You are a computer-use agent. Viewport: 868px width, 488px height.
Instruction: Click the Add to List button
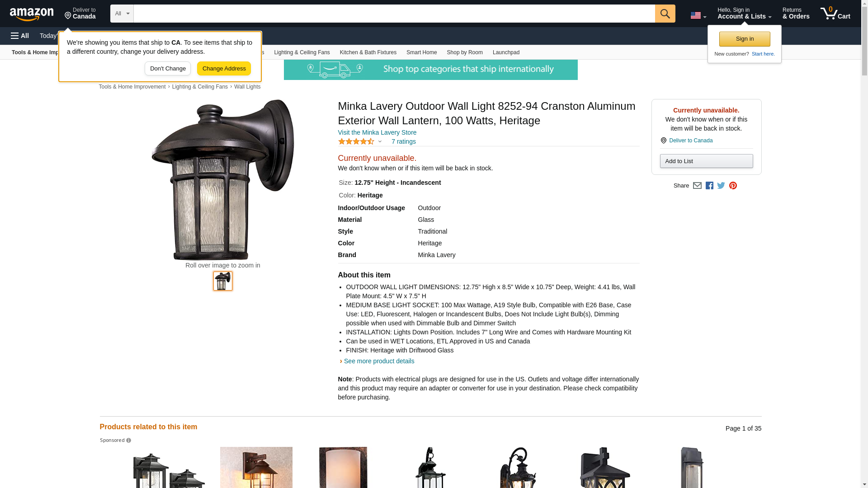706,161
